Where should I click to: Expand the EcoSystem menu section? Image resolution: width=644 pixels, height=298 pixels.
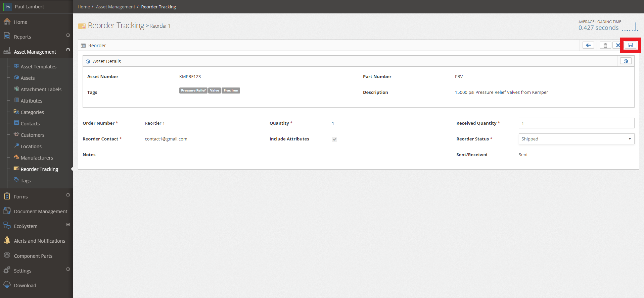pyautogui.click(x=68, y=225)
